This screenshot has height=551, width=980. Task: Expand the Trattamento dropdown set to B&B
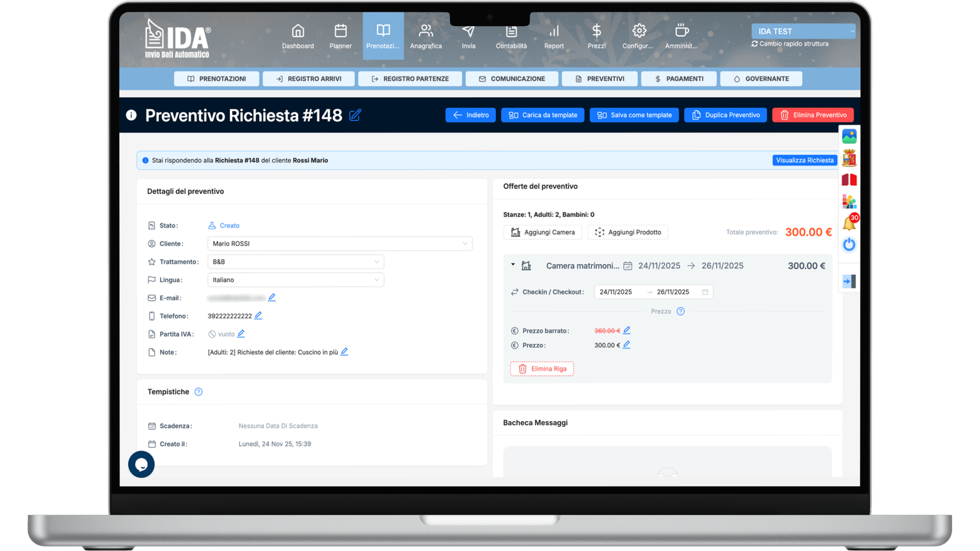pyautogui.click(x=295, y=262)
